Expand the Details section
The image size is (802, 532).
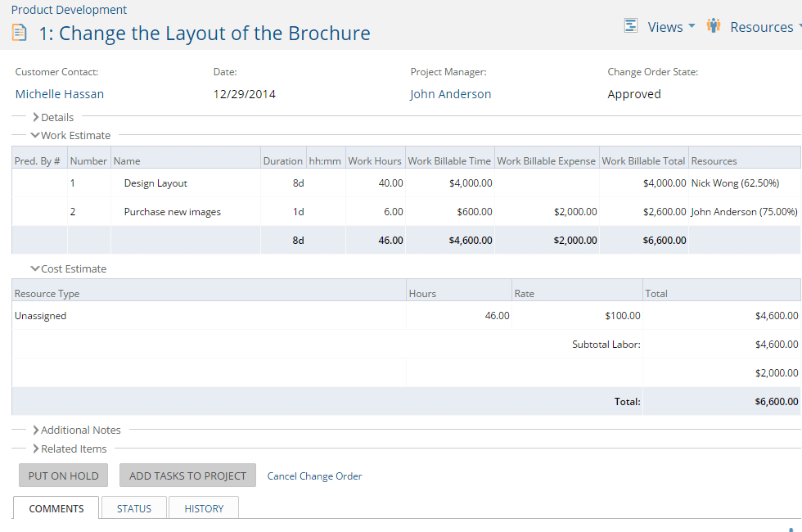pos(52,117)
